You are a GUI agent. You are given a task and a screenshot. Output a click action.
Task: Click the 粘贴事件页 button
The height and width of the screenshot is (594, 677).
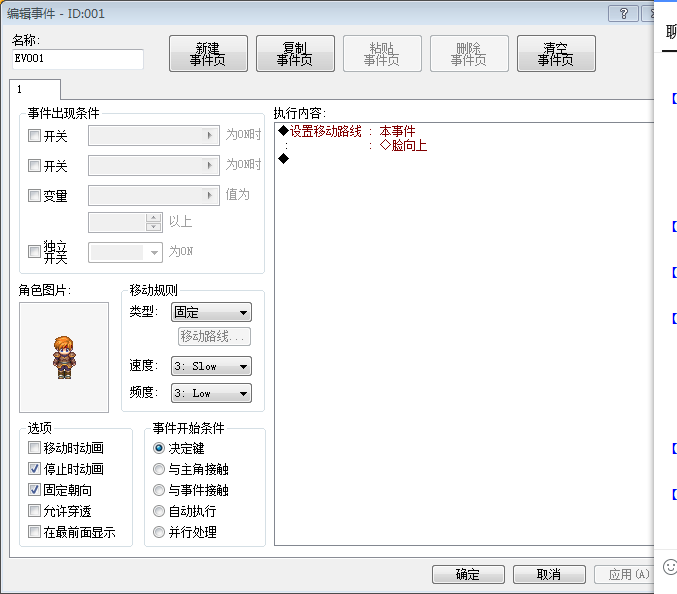pyautogui.click(x=382, y=54)
